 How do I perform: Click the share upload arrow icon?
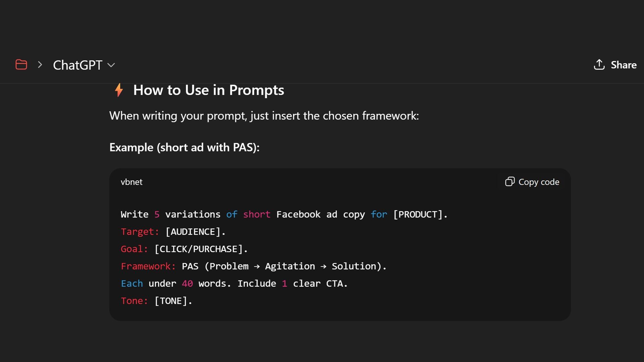(x=599, y=64)
